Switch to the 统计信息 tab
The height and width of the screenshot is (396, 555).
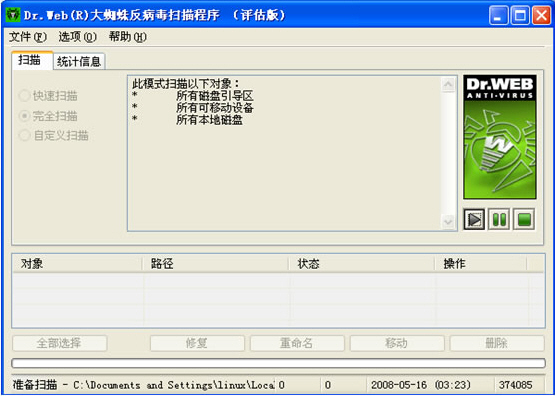[x=79, y=62]
